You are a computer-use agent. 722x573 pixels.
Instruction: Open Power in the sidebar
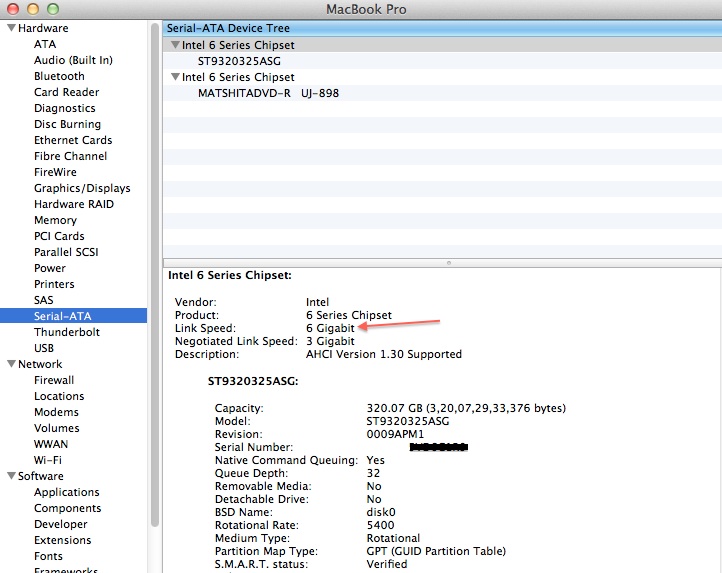click(50, 268)
